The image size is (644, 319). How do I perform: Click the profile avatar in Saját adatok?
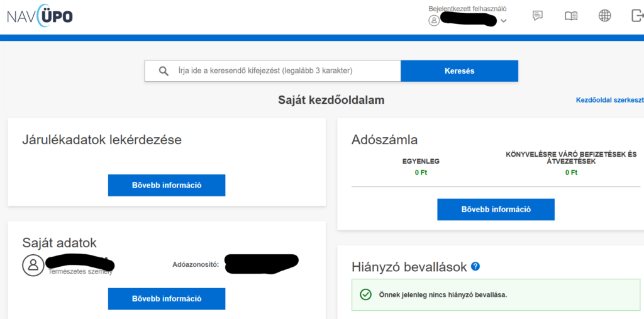point(33,266)
